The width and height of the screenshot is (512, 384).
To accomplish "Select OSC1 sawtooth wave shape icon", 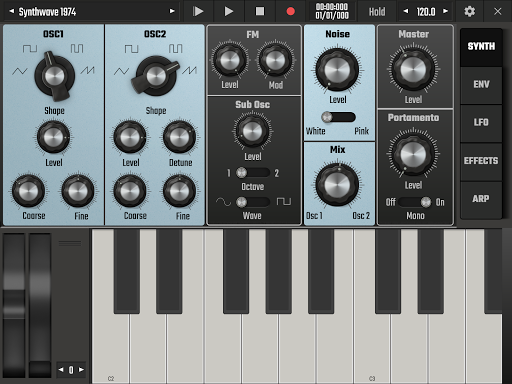I will (x=88, y=70).
